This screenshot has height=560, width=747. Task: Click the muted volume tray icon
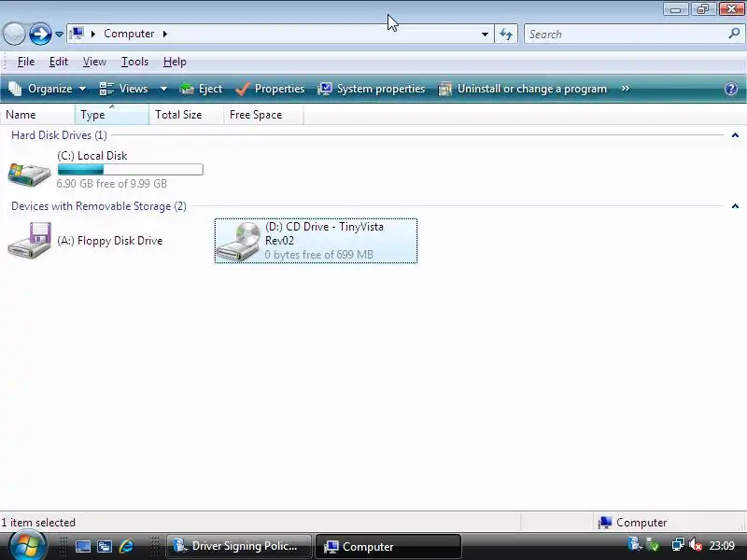[x=695, y=545]
